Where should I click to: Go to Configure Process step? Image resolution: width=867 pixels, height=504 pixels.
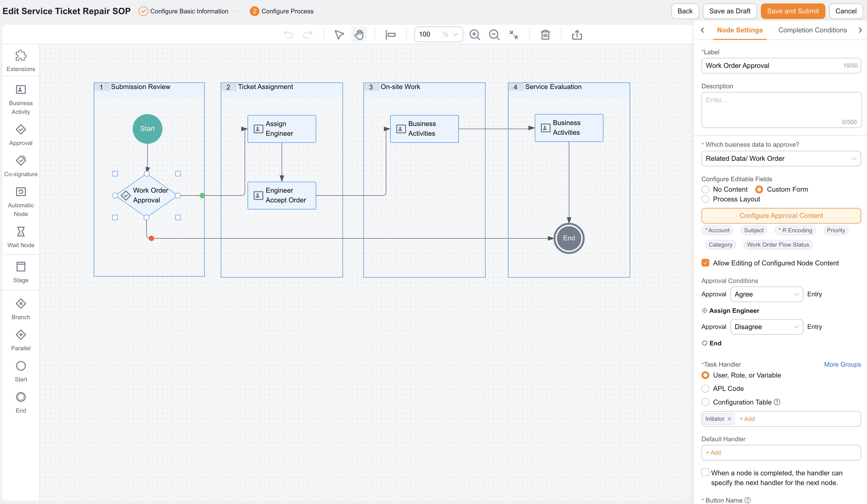[x=282, y=11]
